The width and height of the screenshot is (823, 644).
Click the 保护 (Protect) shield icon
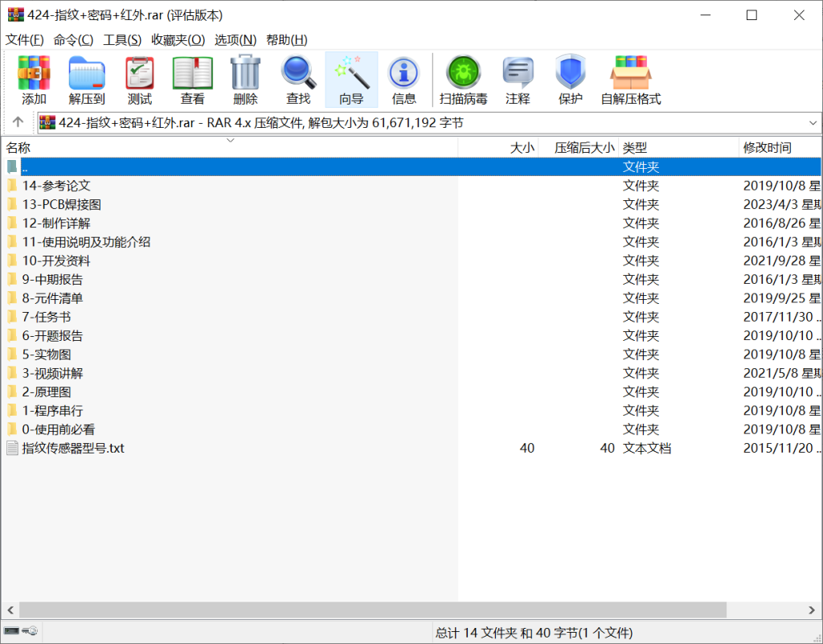tap(570, 78)
